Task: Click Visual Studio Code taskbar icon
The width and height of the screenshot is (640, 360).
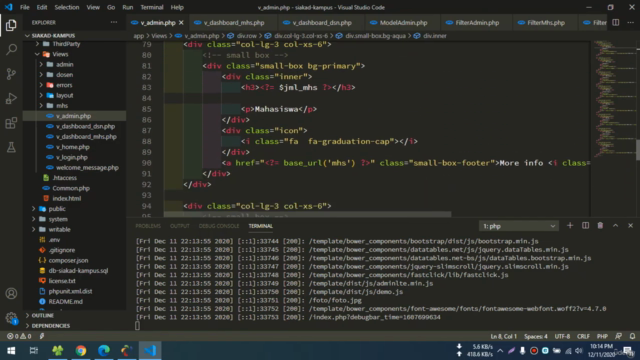Action: [x=150, y=351]
